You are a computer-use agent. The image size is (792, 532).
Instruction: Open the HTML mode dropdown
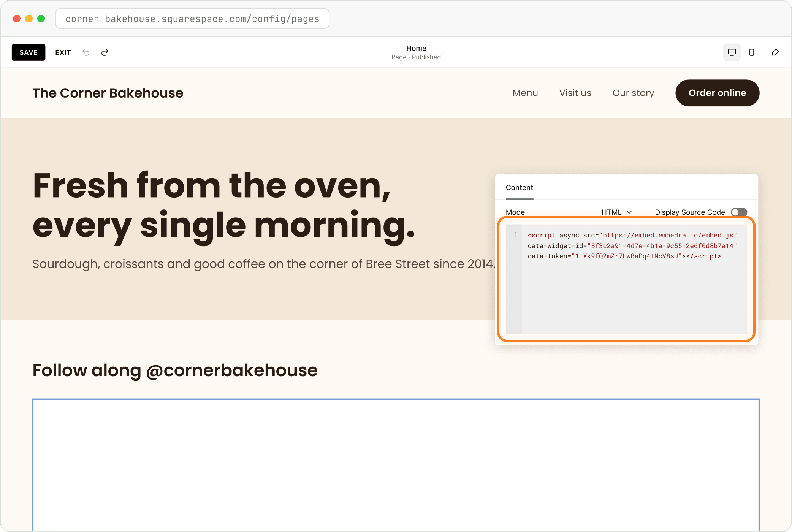616,212
